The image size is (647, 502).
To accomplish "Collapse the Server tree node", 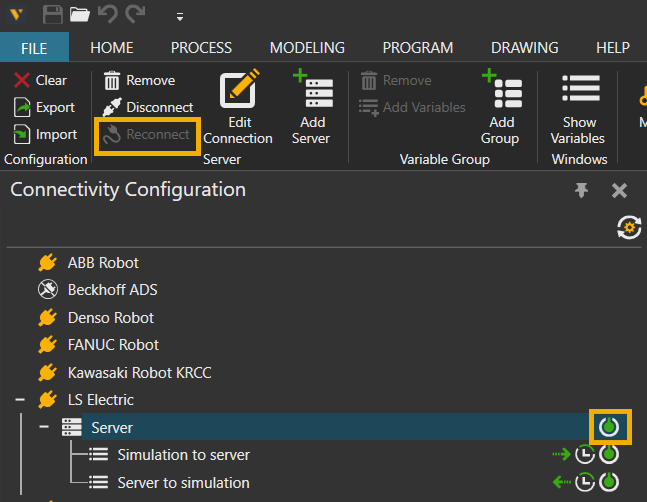I will coord(45,427).
